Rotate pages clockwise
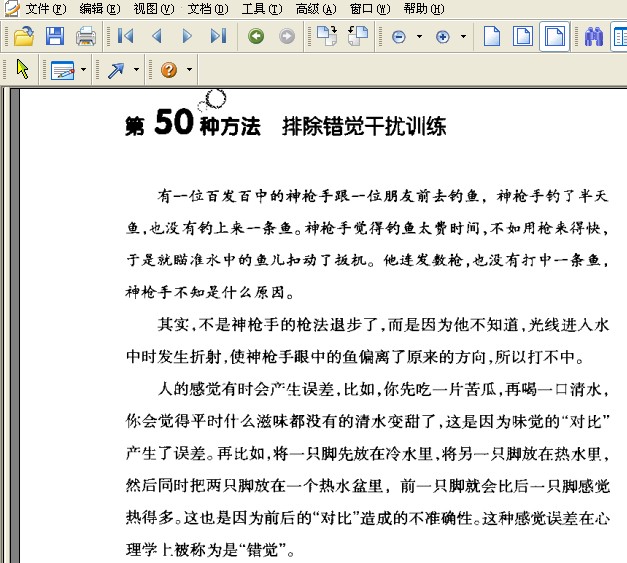 pos(327,36)
